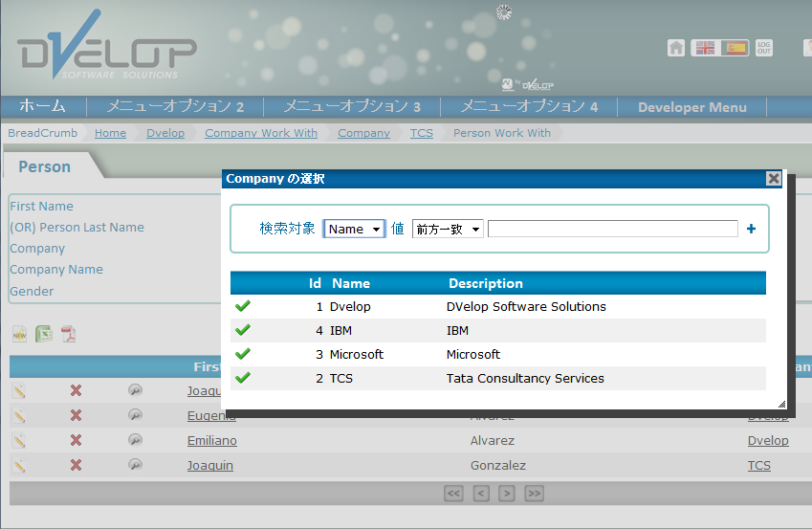Viewport: 812px width, 529px height.
Task: Export the grid with the Excel icon
Action: coord(44,334)
